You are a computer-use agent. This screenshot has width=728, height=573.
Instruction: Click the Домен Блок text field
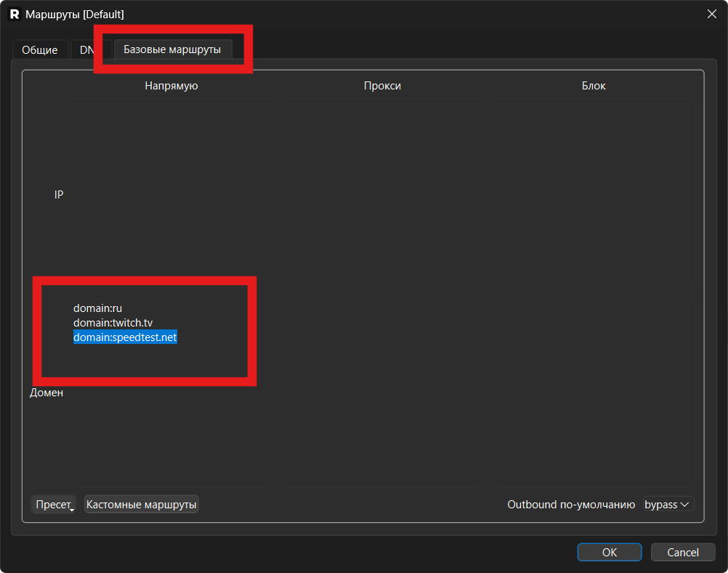593,393
